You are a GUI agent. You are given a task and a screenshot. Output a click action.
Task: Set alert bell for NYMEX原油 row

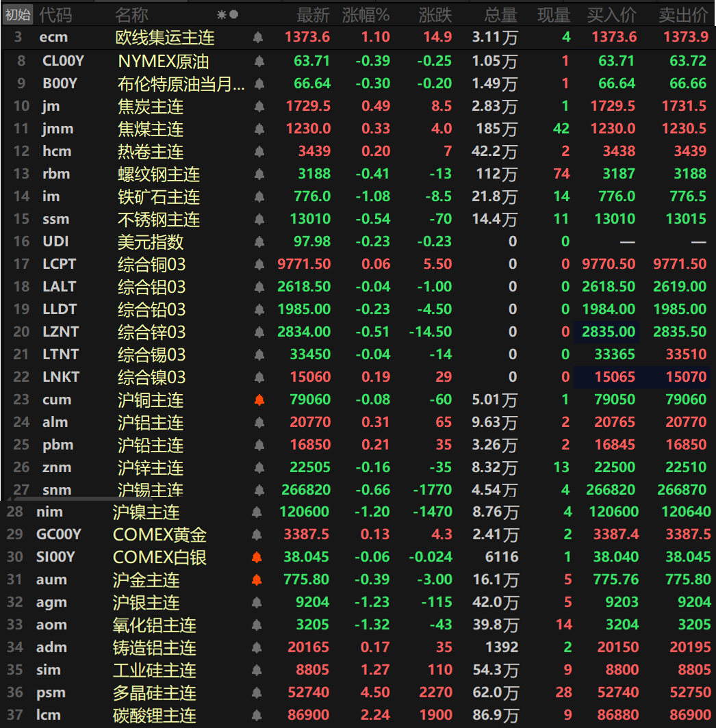coord(259,62)
